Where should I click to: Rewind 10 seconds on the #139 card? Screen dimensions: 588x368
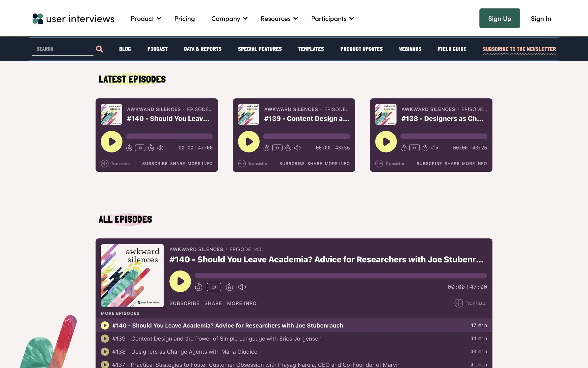click(266, 148)
